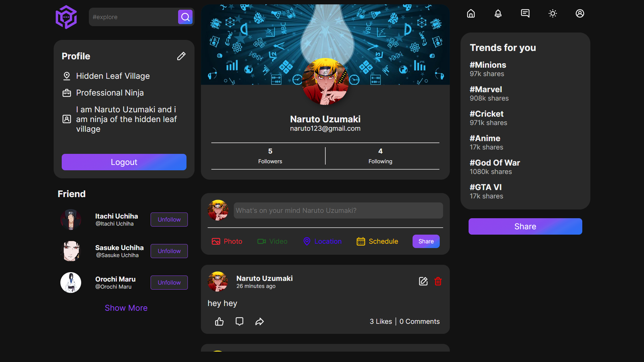Edit the 'hey hey' post
This screenshot has width=644, height=362.
[x=423, y=281]
